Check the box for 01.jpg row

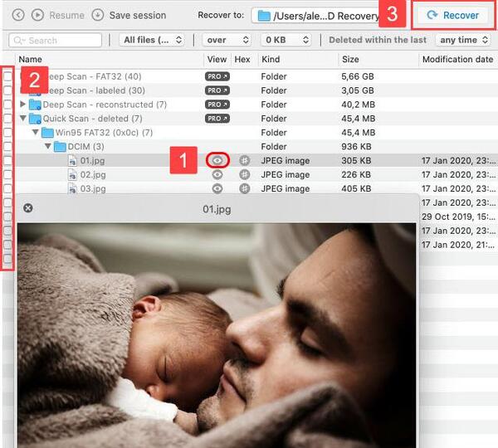[8, 160]
